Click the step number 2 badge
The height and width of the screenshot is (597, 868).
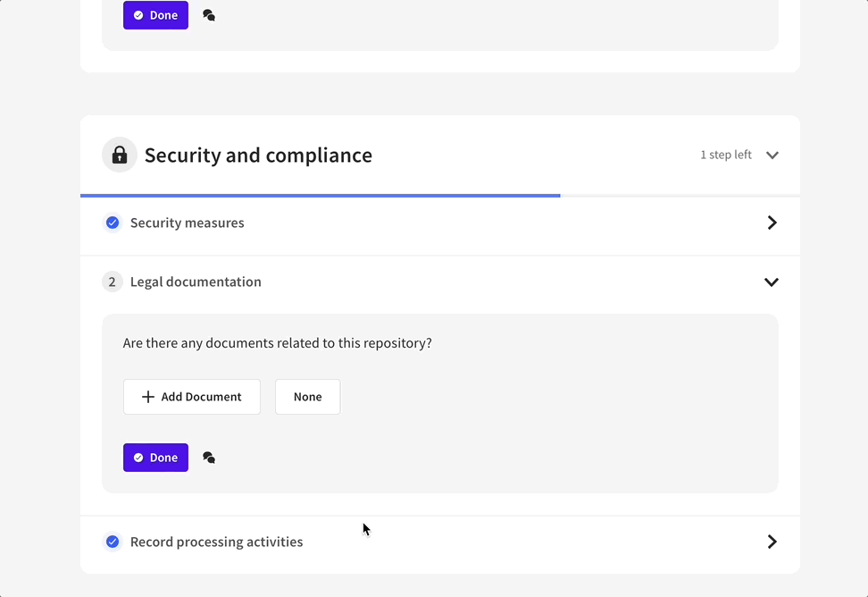pos(112,282)
